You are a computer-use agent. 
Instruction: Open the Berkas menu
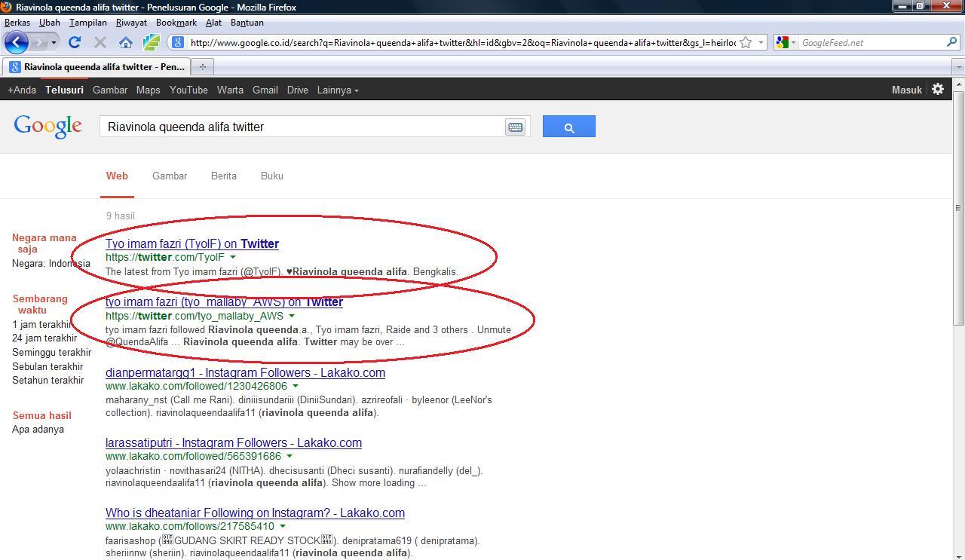pyautogui.click(x=17, y=23)
